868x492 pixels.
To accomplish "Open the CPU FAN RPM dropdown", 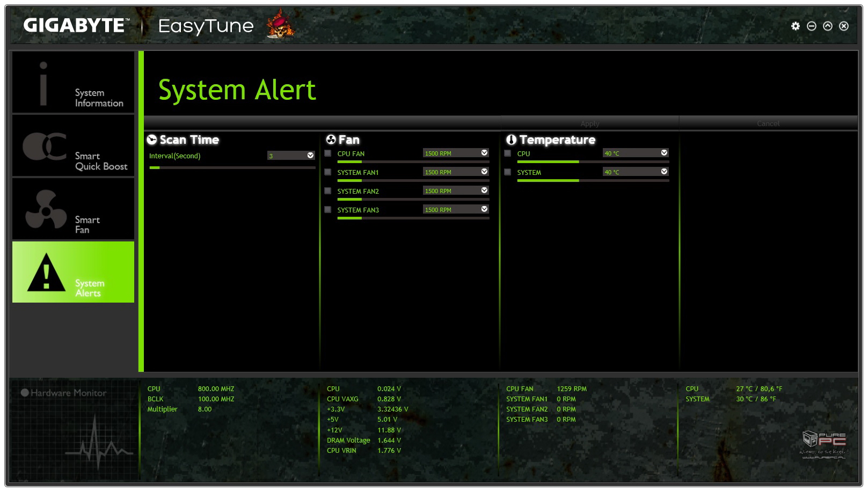I will tap(456, 153).
